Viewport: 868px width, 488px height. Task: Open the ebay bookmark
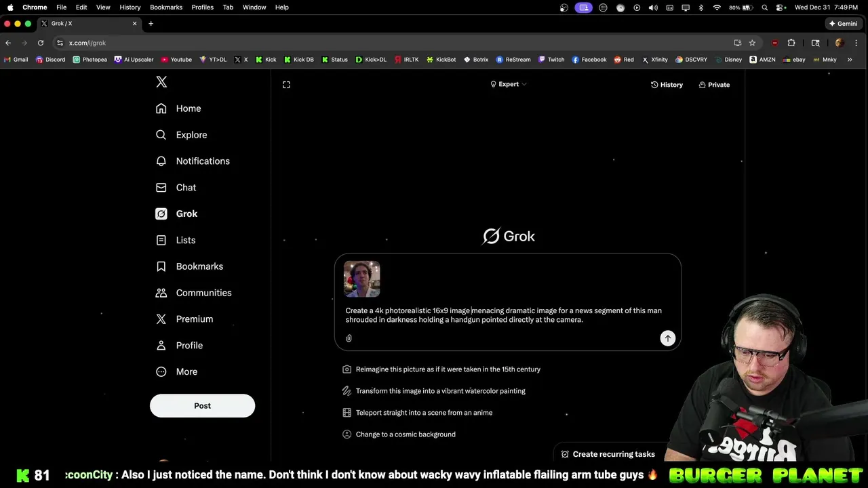pyautogui.click(x=794, y=60)
